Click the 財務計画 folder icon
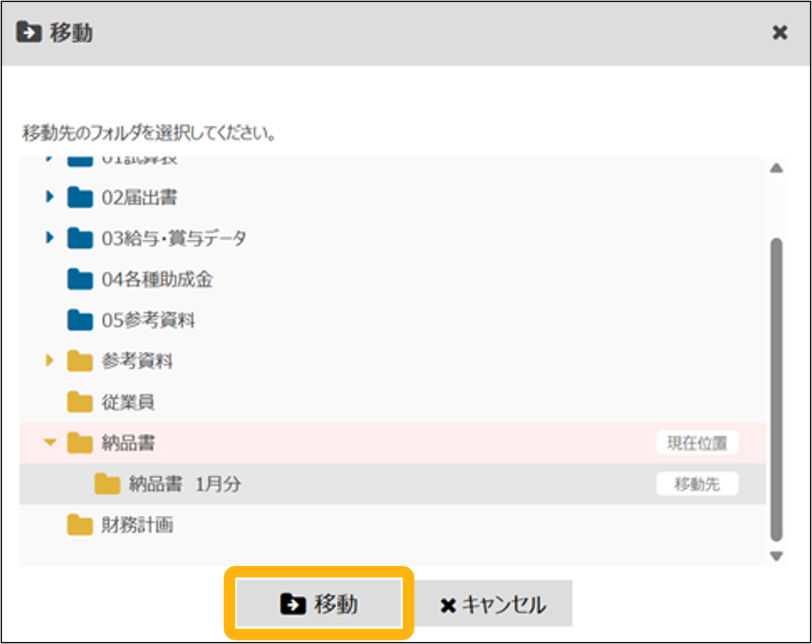812x644 pixels. [80, 525]
